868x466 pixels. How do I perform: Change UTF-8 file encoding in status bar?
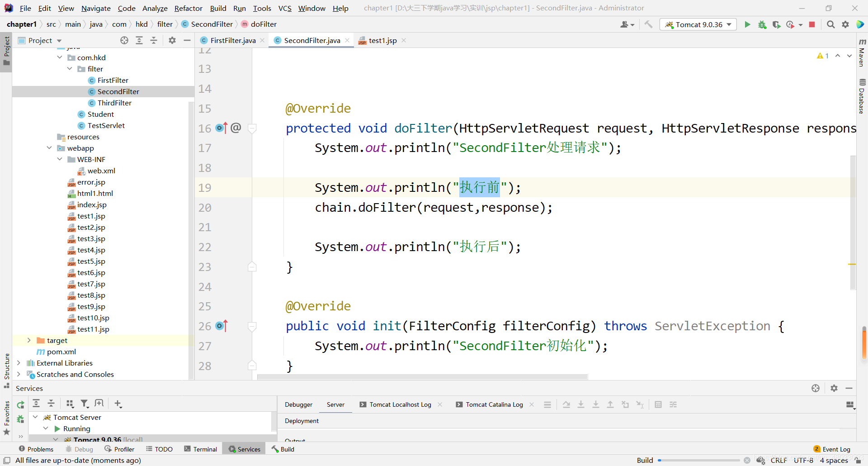803,460
